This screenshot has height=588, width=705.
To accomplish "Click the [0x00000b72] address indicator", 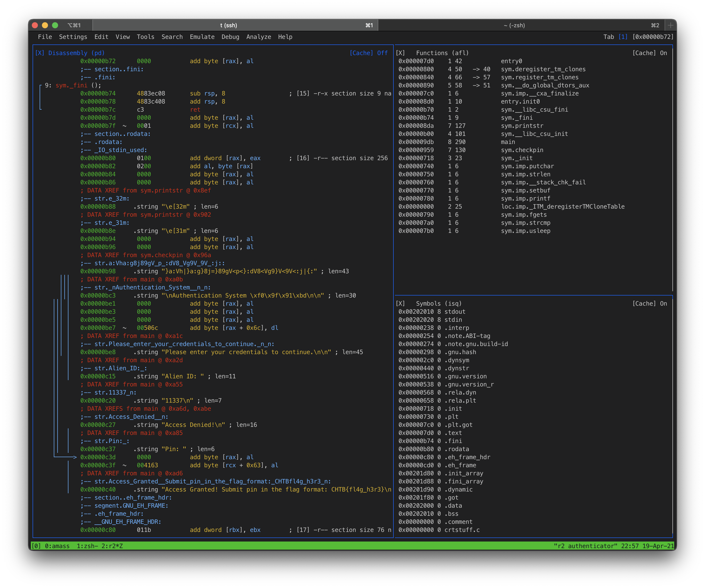I will (653, 37).
